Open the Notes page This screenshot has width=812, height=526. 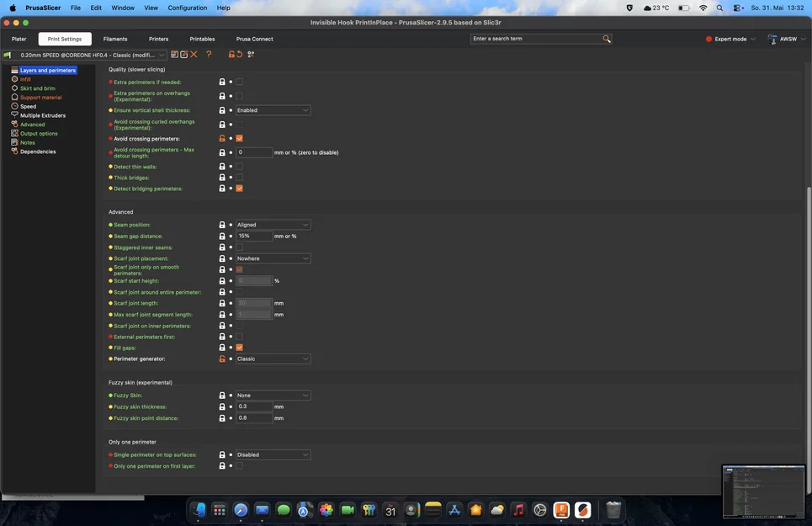click(x=28, y=142)
